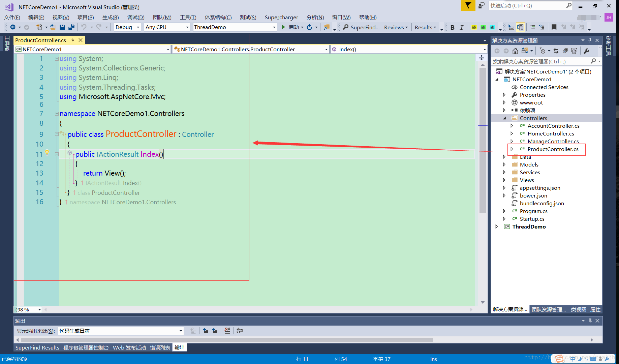The width and height of the screenshot is (619, 364).
Task: Click Collapse All icon in Solution Explorer
Action: pos(565,51)
